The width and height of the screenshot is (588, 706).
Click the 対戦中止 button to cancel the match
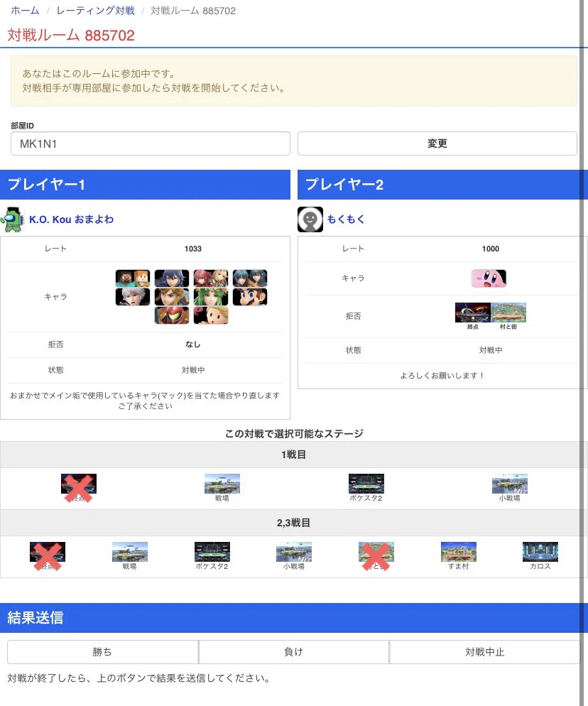[484, 652]
